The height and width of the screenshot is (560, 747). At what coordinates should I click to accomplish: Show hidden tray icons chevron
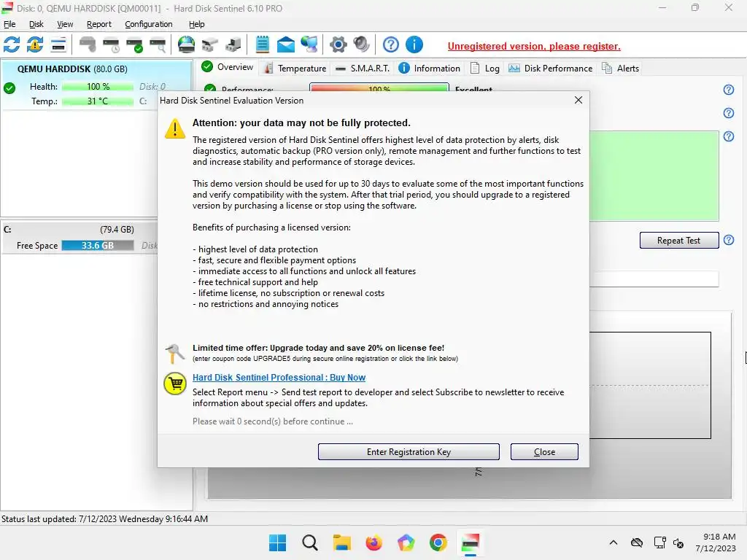pyautogui.click(x=614, y=542)
